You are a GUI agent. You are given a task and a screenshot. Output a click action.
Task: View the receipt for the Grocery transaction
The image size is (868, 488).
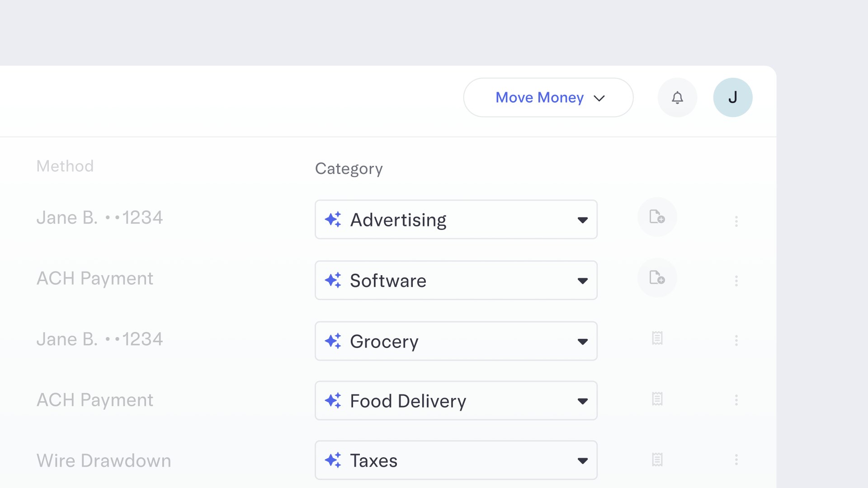tap(657, 338)
